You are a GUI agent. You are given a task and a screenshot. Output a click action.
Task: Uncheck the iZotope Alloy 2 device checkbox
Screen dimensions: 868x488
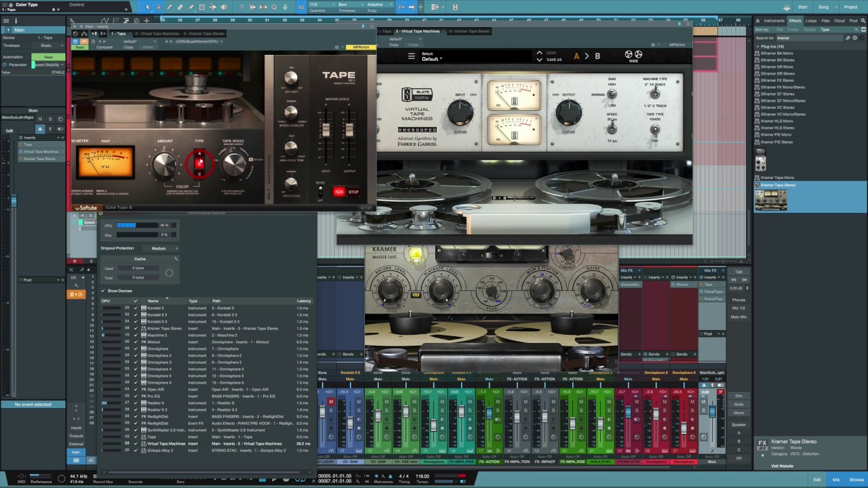coord(136,450)
